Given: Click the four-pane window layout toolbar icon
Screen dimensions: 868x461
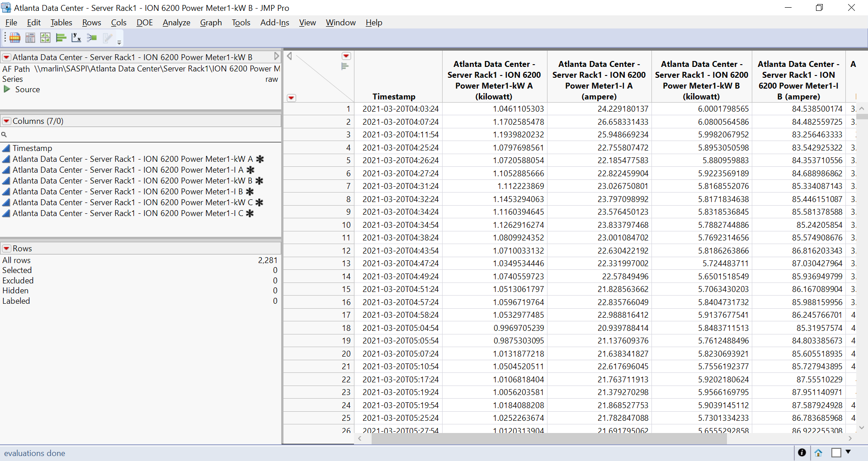Looking at the screenshot, I should pos(45,38).
